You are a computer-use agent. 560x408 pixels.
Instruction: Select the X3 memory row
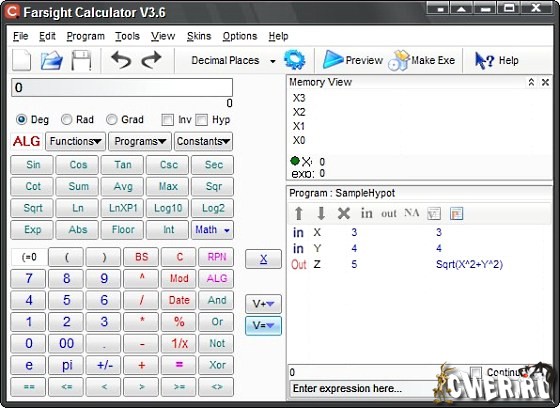tap(299, 98)
